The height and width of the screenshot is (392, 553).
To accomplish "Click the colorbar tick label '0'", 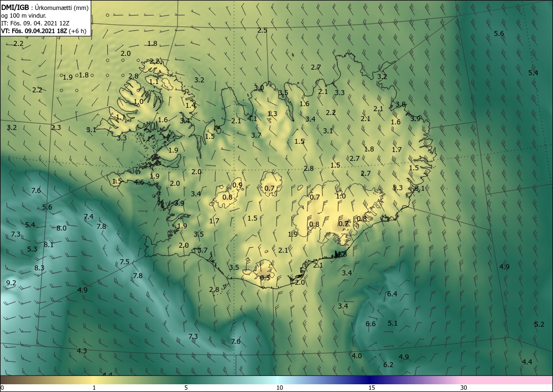I will [x=2, y=388].
